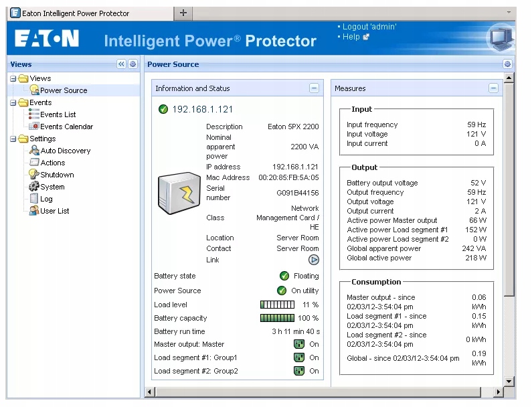Click the vertical scrollbar thumb
Viewport: 532px width, 407px height.
[509, 190]
